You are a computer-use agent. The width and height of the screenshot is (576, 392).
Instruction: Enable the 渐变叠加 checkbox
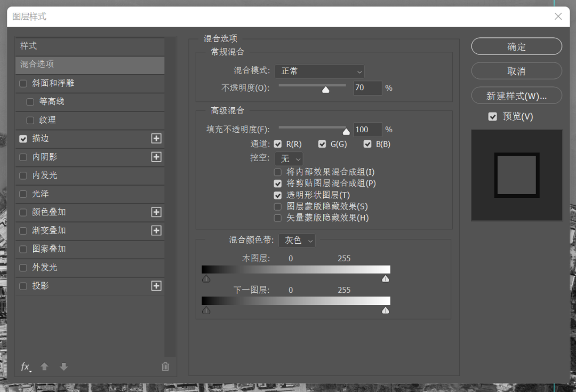(23, 231)
